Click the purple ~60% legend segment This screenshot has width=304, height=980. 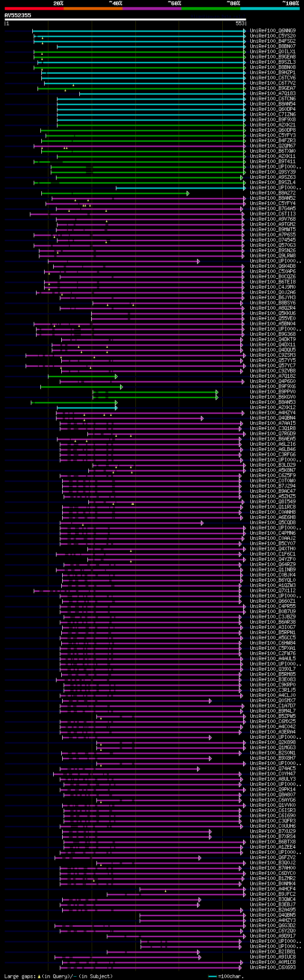click(152, 9)
